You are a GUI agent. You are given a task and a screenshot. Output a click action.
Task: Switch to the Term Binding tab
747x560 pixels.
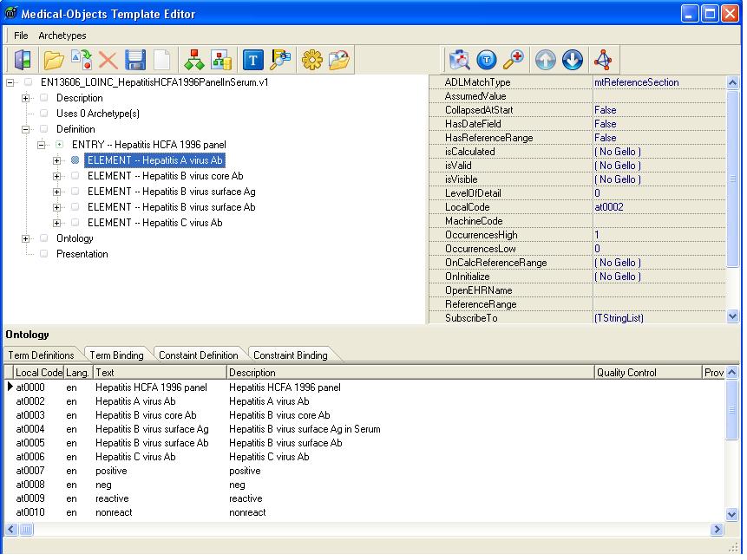tap(116, 355)
